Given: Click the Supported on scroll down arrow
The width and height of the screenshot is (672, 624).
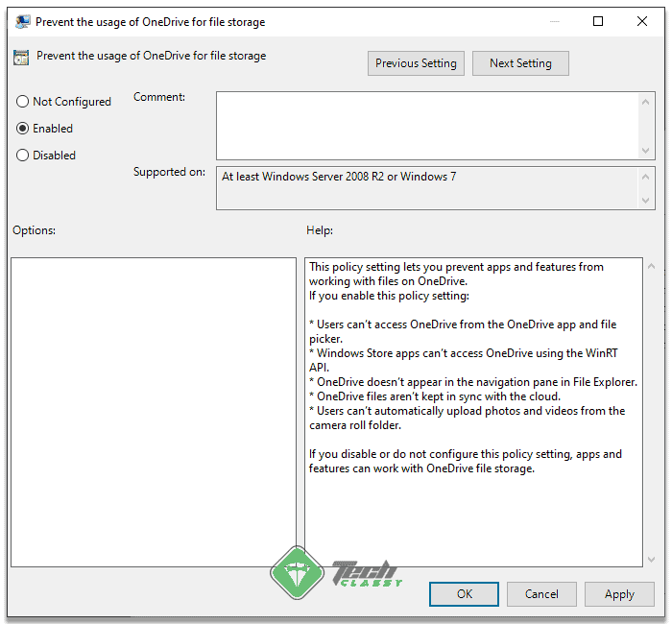Looking at the screenshot, I should [645, 200].
